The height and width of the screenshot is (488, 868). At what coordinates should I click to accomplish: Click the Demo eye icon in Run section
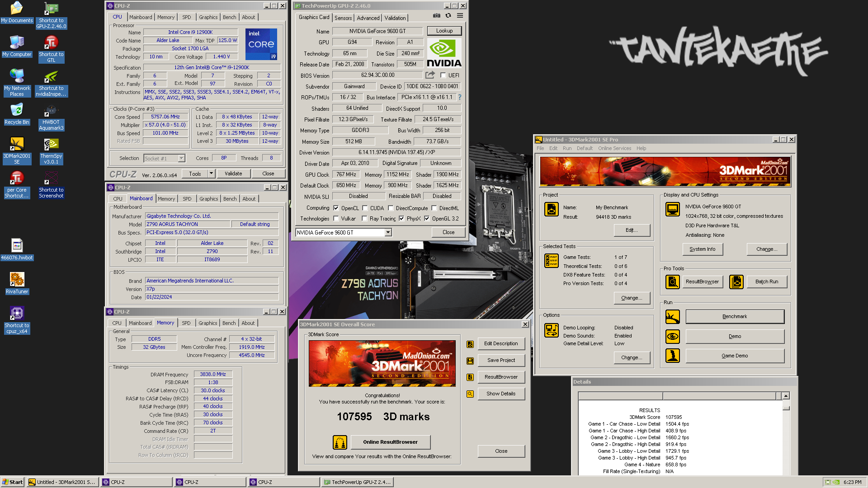tap(672, 336)
